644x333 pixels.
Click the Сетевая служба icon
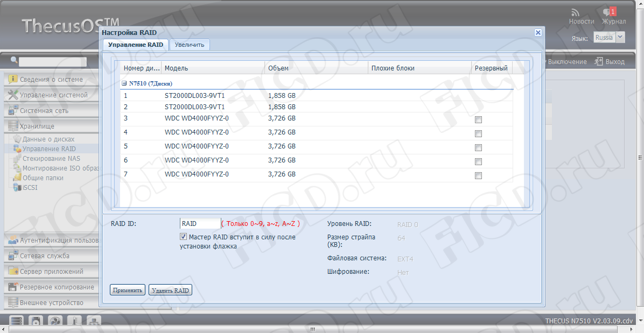click(x=13, y=256)
